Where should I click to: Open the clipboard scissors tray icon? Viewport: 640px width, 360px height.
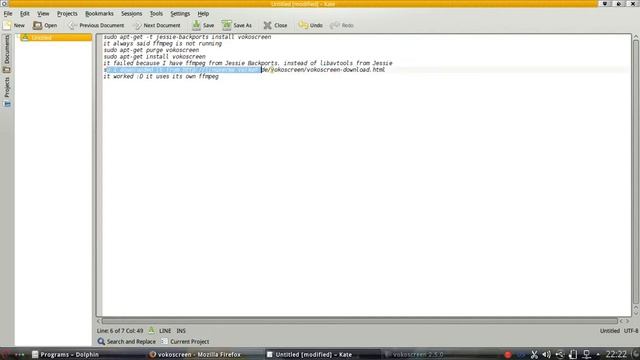click(534, 355)
